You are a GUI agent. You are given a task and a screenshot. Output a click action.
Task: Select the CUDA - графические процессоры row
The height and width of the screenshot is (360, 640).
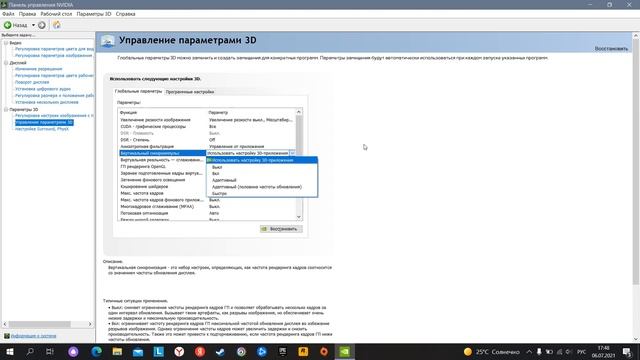tap(207, 127)
